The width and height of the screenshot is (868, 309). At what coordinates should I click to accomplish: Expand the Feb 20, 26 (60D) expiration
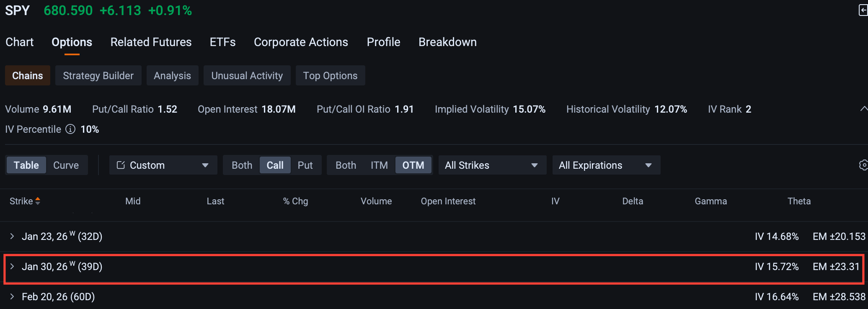[x=12, y=296]
